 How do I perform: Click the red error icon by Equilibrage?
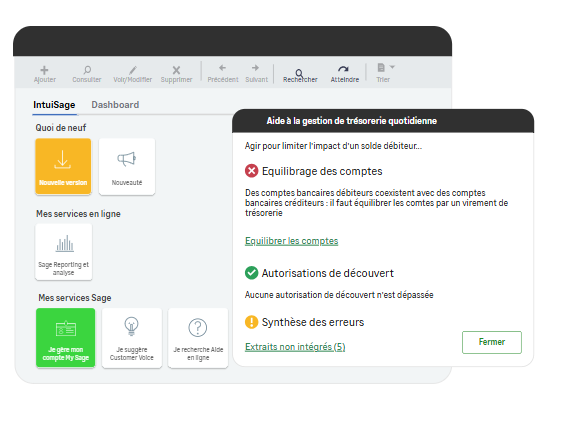[x=251, y=171]
